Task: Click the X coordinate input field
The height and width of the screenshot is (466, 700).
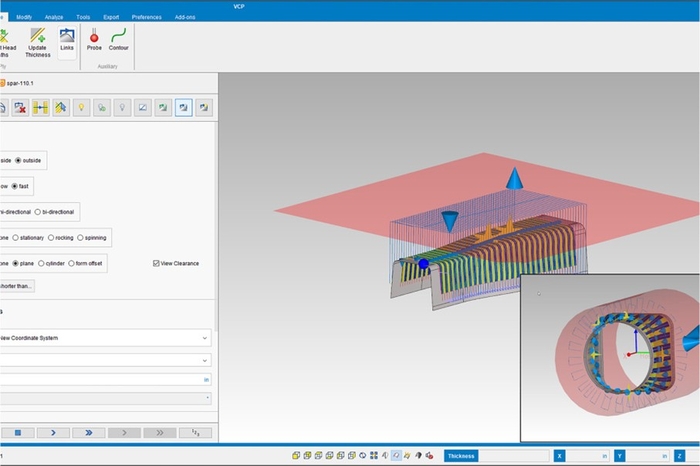Action: pyautogui.click(x=588, y=455)
